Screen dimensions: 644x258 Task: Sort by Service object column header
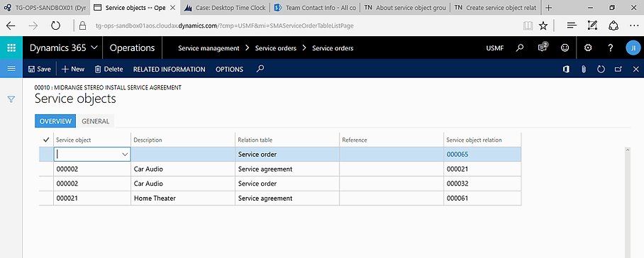[74, 140]
